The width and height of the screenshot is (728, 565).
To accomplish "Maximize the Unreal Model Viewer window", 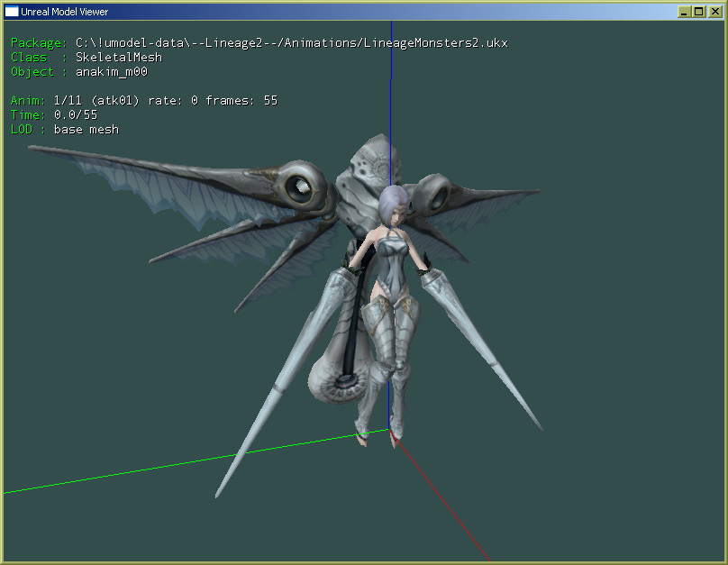I will 699,12.
